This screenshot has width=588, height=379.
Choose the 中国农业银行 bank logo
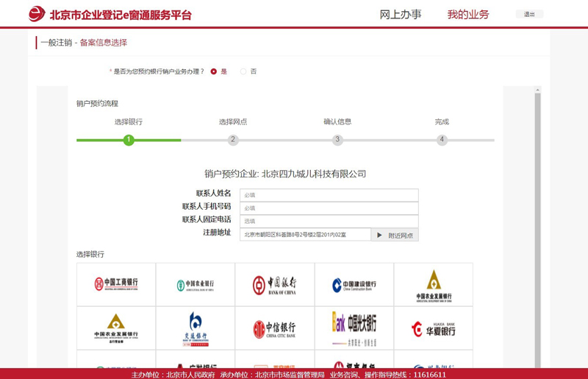click(196, 285)
